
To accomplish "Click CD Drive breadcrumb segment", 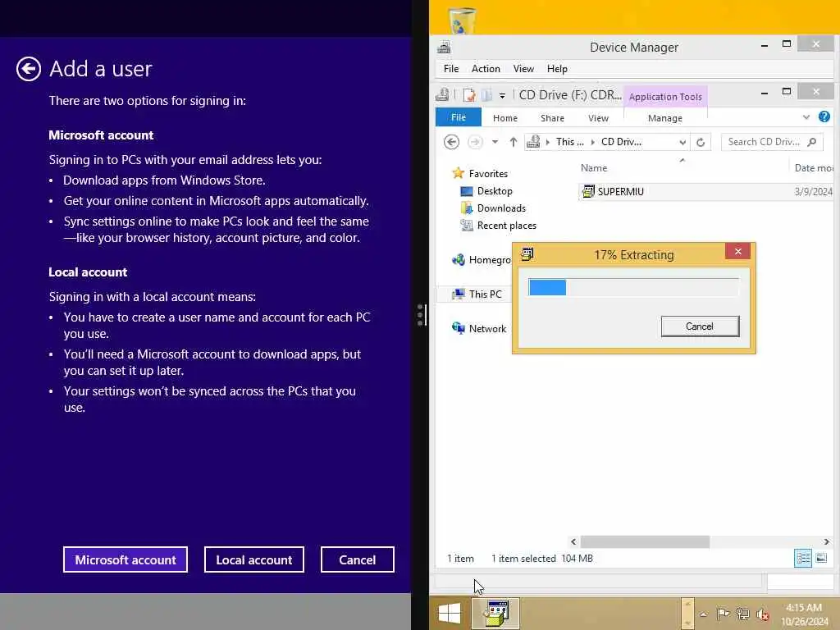I will pyautogui.click(x=621, y=142).
